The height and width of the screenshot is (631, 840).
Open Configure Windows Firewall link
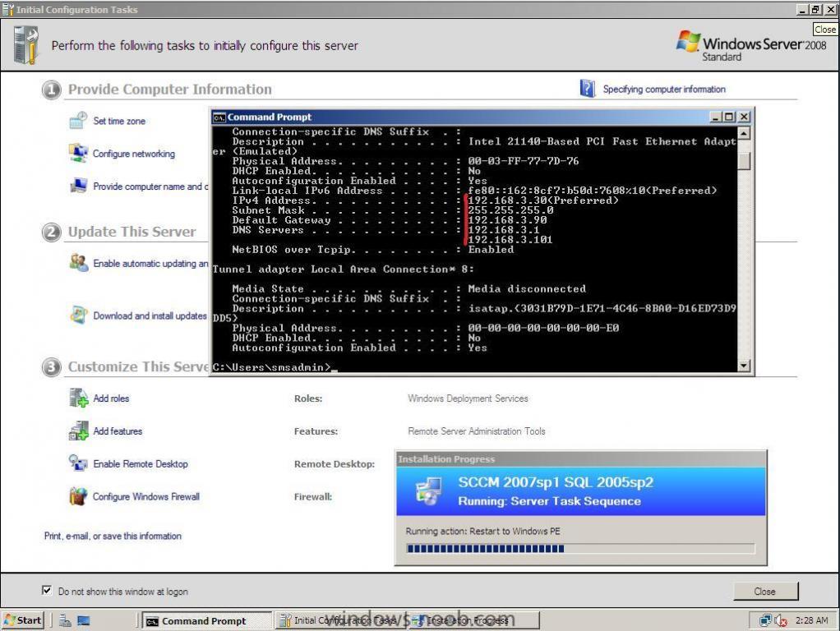tap(146, 496)
